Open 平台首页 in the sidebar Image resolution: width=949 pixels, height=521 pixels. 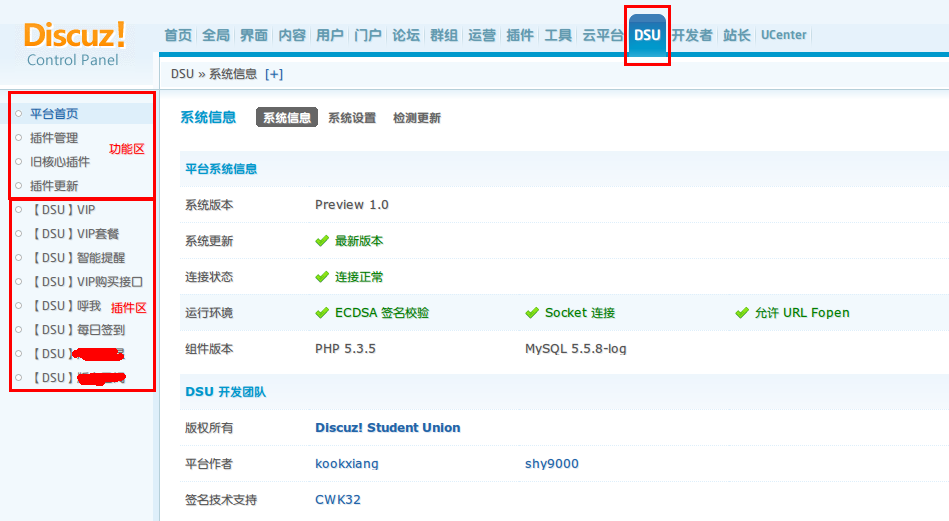point(54,114)
